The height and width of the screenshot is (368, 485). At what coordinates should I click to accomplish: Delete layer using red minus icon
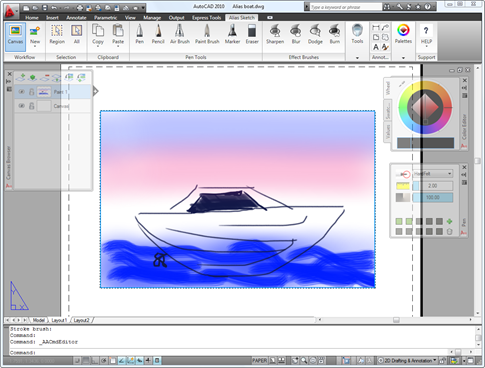click(x=45, y=78)
